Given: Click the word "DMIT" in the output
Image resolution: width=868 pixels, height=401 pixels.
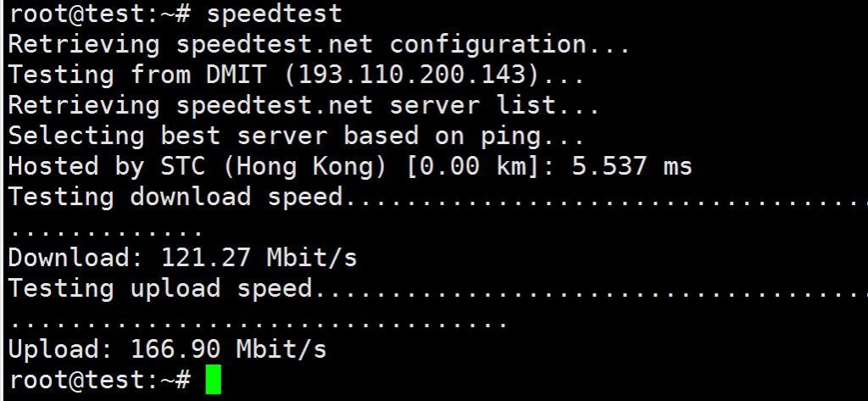Looking at the screenshot, I should coord(236,75).
